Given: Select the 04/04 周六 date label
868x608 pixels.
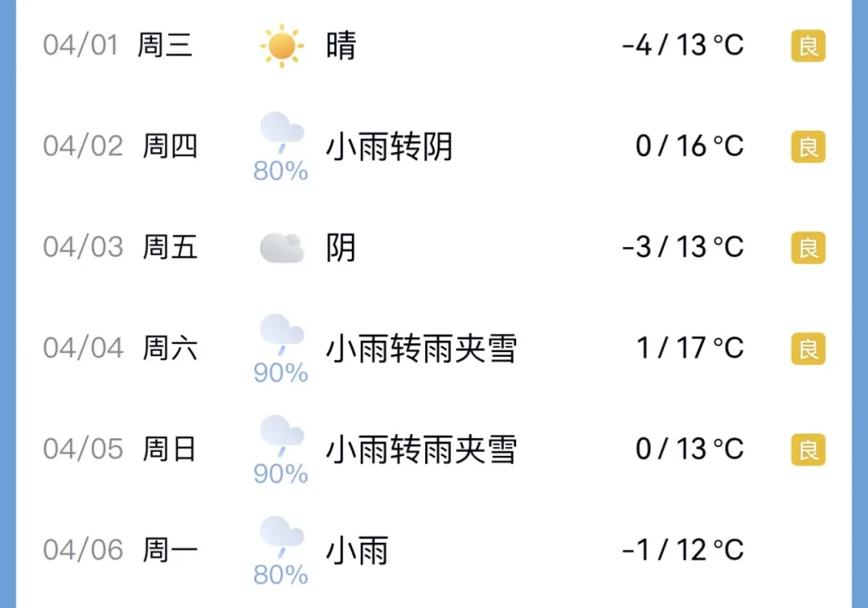Looking at the screenshot, I should click(x=121, y=349).
